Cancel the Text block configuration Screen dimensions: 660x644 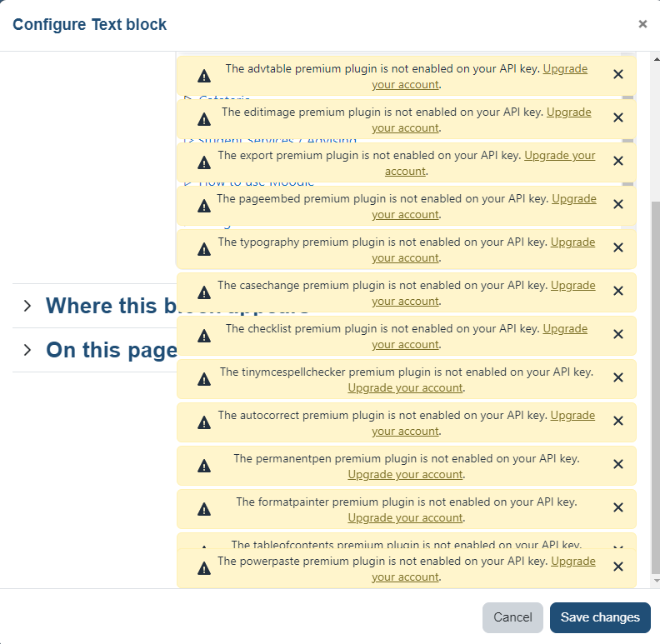(512, 617)
